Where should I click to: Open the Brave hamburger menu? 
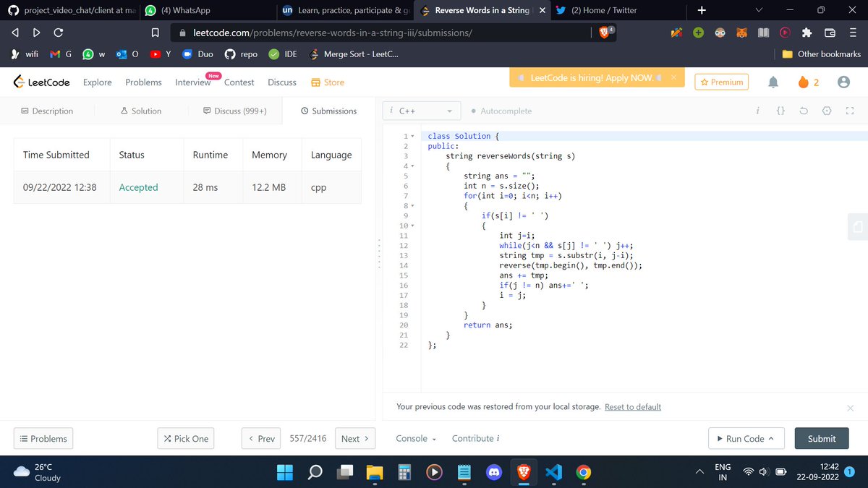pos(852,33)
